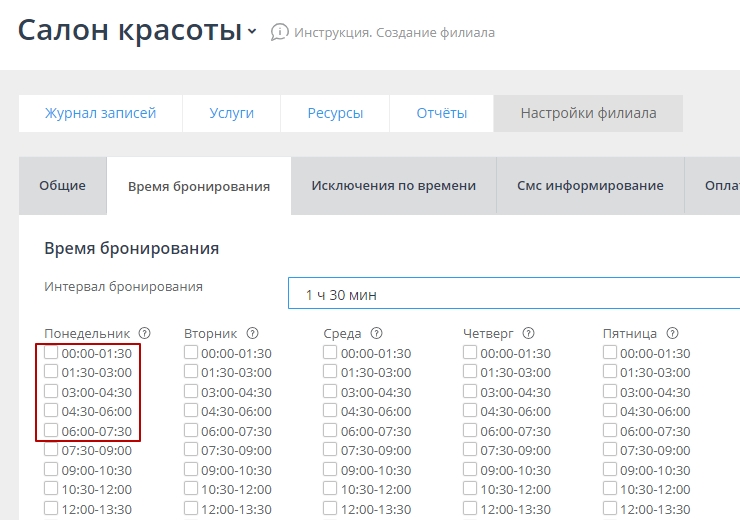Click the help icon next to Понедельник

(x=145, y=333)
